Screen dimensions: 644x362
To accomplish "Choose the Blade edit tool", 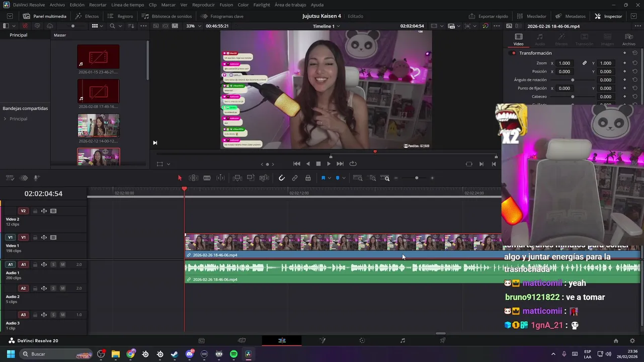I will 207,178.
